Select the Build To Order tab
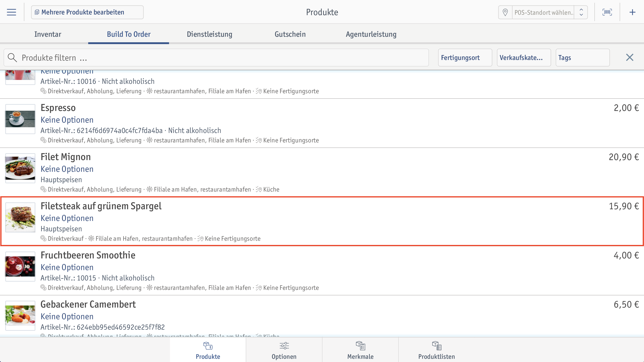This screenshot has height=362, width=644. (128, 34)
